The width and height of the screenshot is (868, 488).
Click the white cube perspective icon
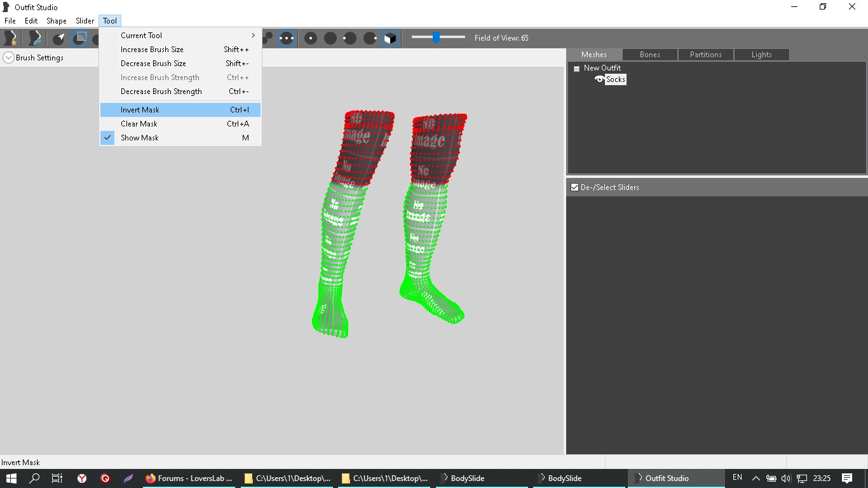click(x=390, y=38)
